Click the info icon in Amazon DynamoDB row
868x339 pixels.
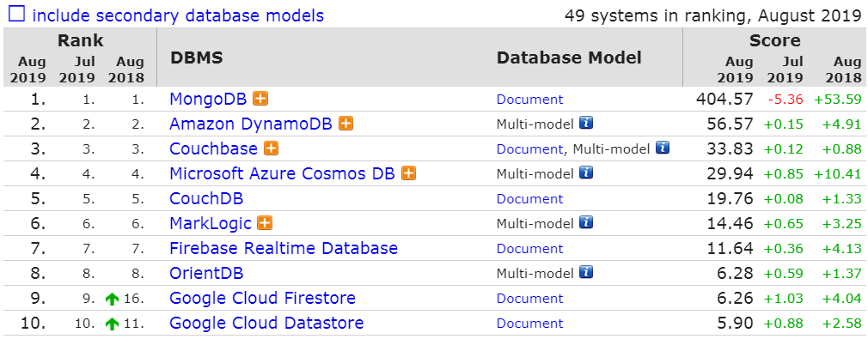(x=586, y=123)
